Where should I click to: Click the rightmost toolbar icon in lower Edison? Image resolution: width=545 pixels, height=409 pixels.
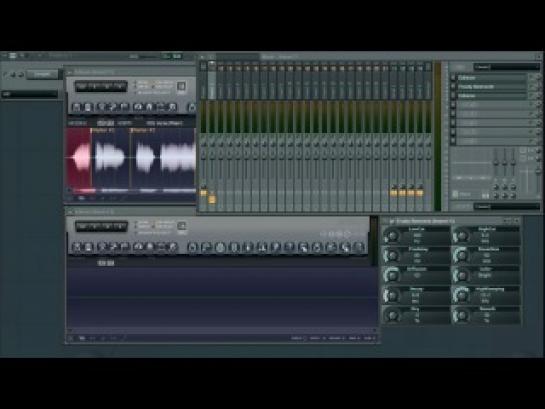tap(358, 247)
